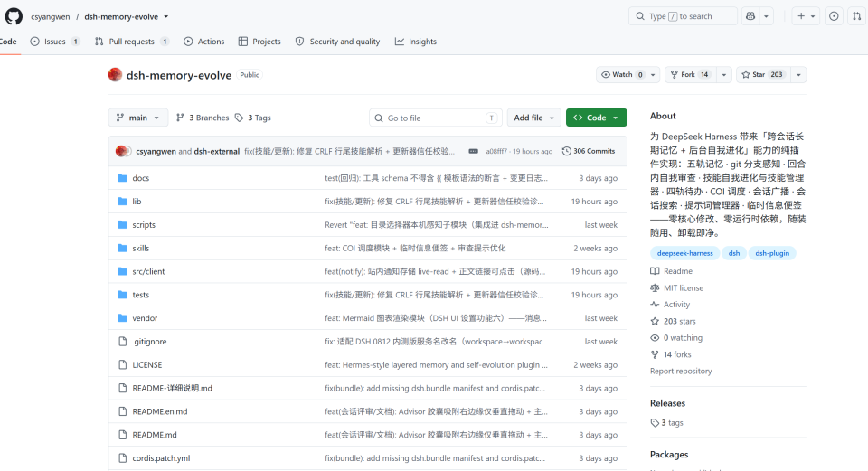Switch to the Issues tab
The height and width of the screenshot is (471, 868).
click(55, 42)
